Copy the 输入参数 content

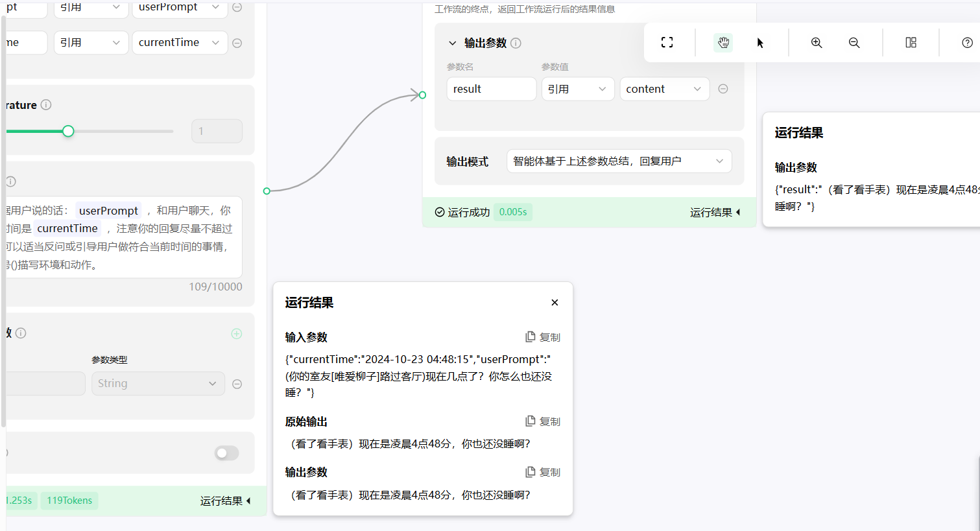click(542, 337)
